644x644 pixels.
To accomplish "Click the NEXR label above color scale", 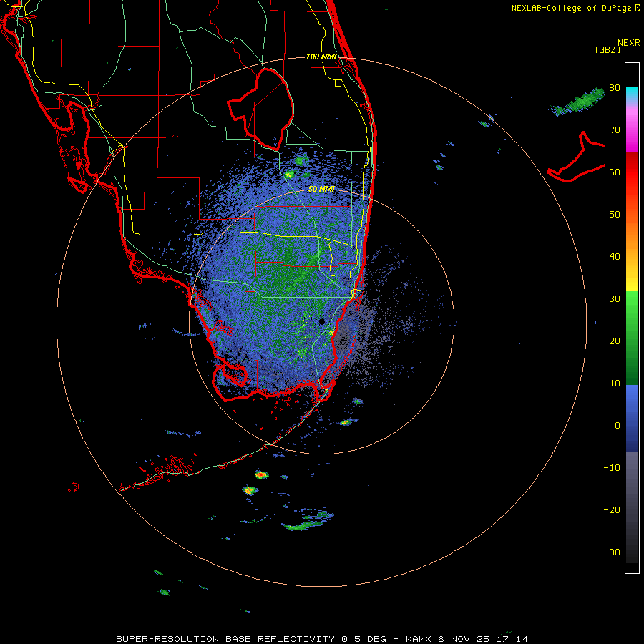I will (x=629, y=43).
